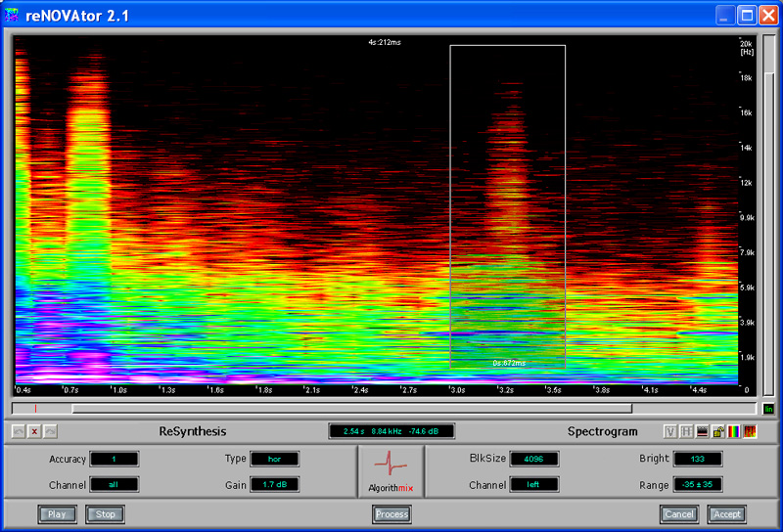The height and width of the screenshot is (532, 783).
Task: Toggle the striped display mode icon
Action: tap(702, 431)
